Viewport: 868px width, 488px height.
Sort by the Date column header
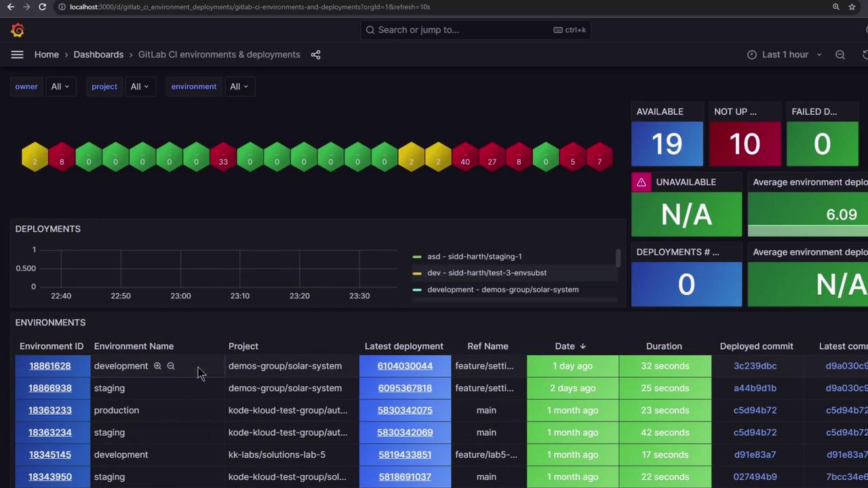tap(570, 346)
